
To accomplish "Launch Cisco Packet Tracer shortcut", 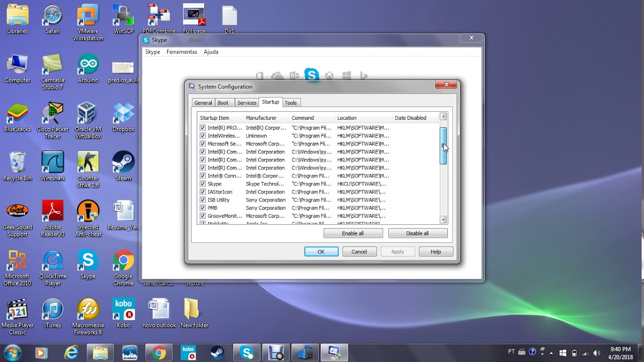I will pos(52,121).
